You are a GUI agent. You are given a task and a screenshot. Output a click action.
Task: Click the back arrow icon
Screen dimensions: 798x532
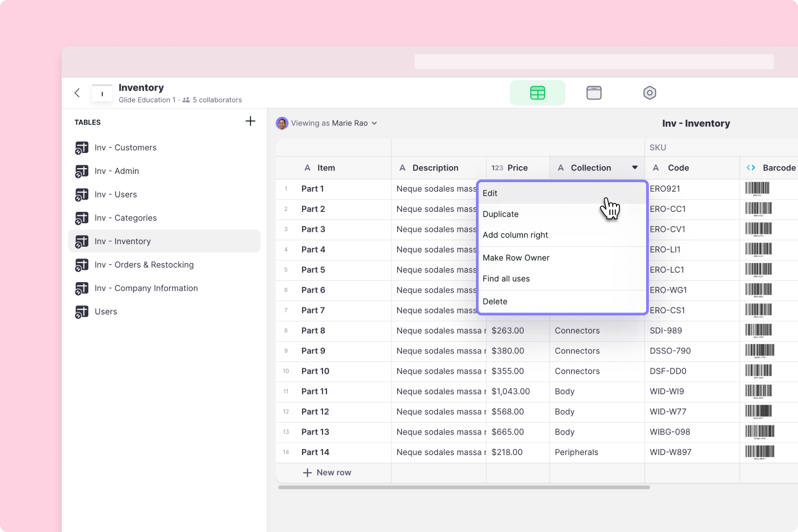tap(77, 93)
